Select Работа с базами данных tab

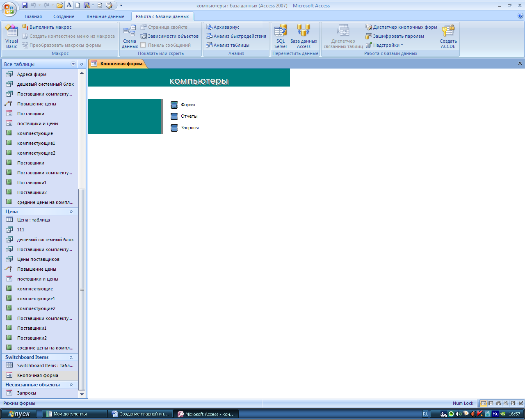coord(162,16)
